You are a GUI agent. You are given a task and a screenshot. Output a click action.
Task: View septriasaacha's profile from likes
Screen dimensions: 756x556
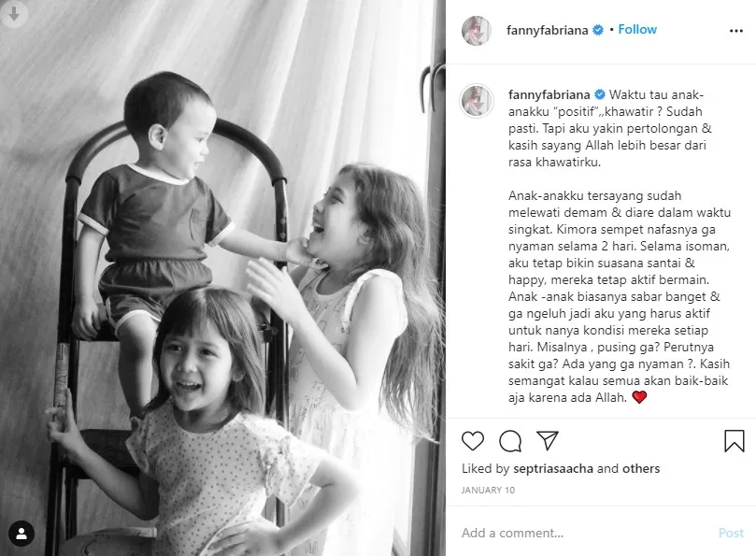[x=553, y=468]
